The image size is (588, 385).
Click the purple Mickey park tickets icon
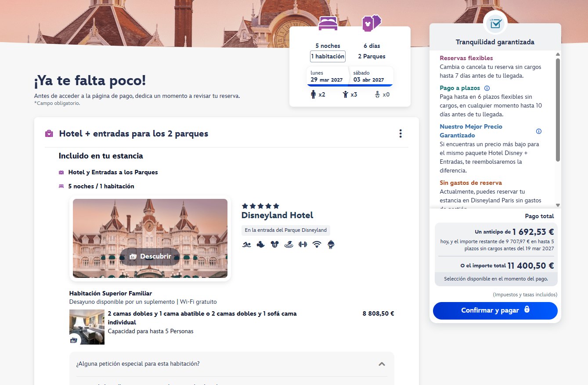coord(372,23)
